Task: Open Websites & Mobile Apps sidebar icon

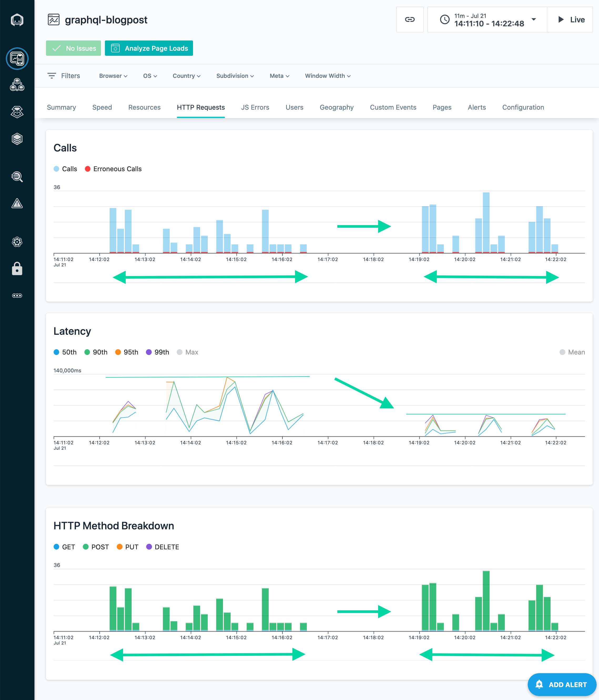Action: tap(17, 58)
